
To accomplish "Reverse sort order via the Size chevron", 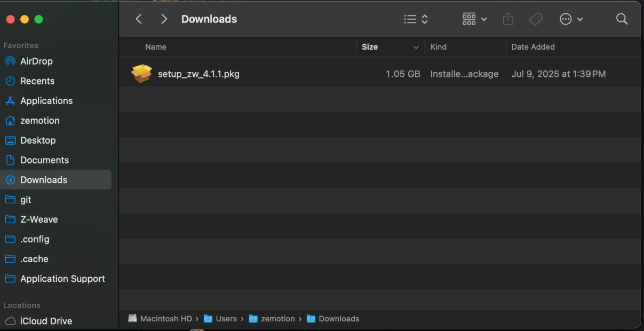I will [416, 47].
